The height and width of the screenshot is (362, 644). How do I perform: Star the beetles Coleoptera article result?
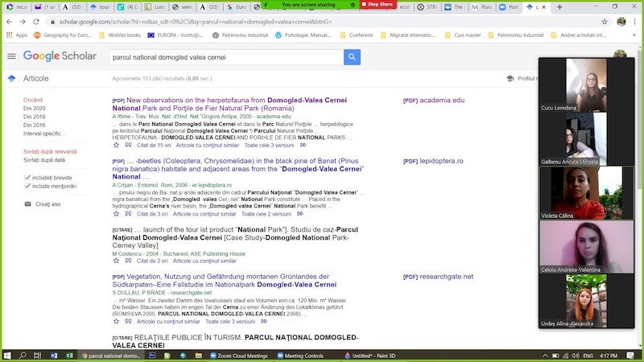coord(116,214)
